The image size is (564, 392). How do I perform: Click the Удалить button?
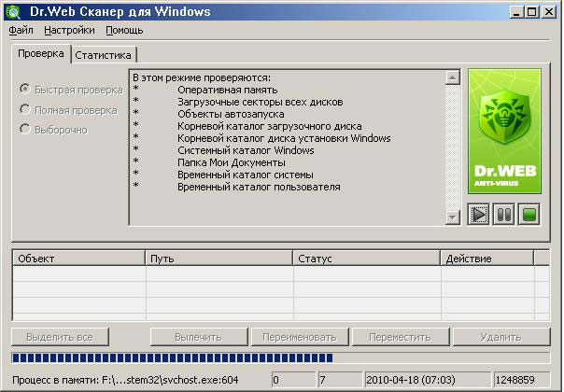coord(501,337)
